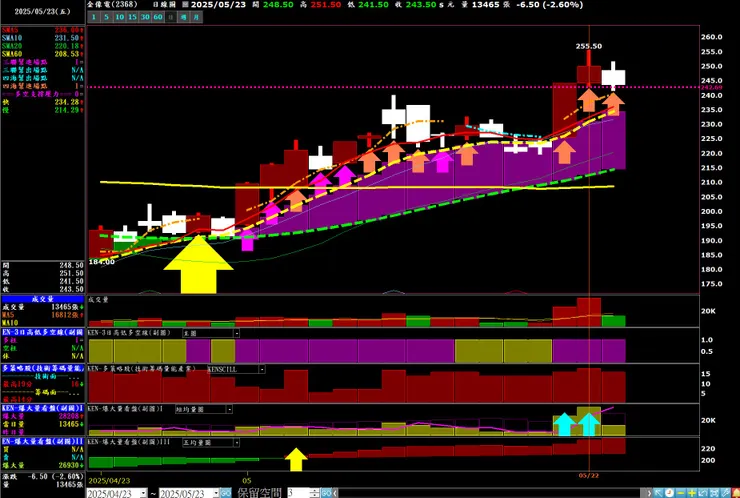Click the SMA5 indicator label
The image size is (740, 498).
tap(12, 30)
